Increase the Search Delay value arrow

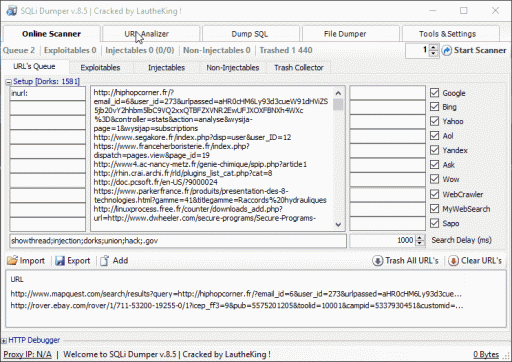[x=420, y=237]
